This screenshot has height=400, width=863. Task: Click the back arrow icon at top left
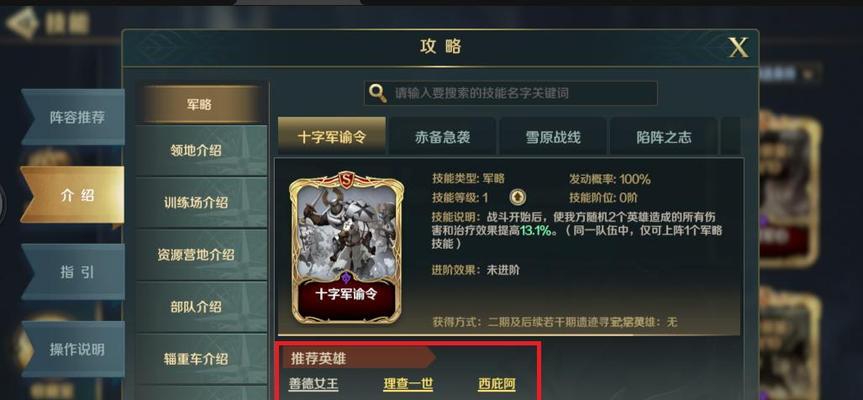point(23,23)
